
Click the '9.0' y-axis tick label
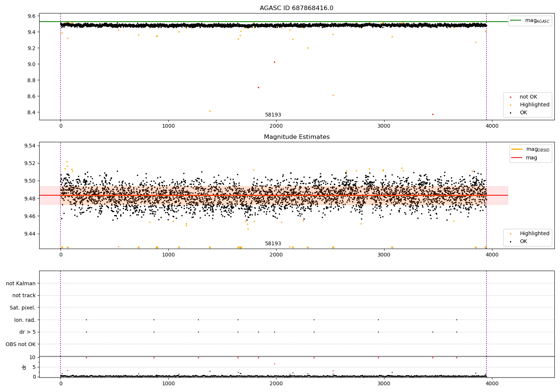[31, 64]
